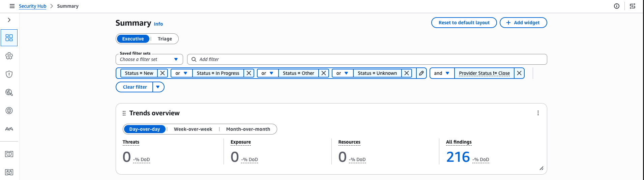Switch to the Executive view
Screen dimensions: 644x180
133,39
